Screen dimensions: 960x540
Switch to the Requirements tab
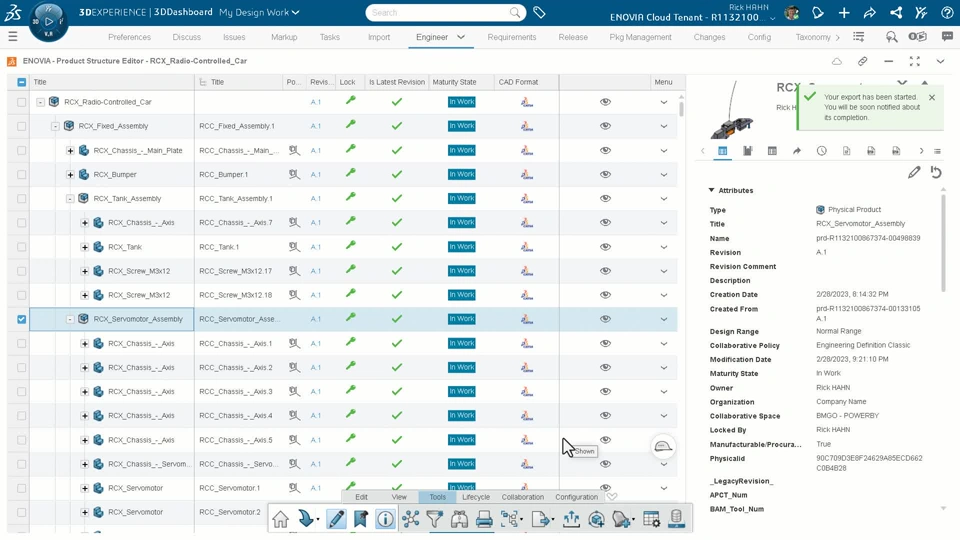click(x=512, y=37)
